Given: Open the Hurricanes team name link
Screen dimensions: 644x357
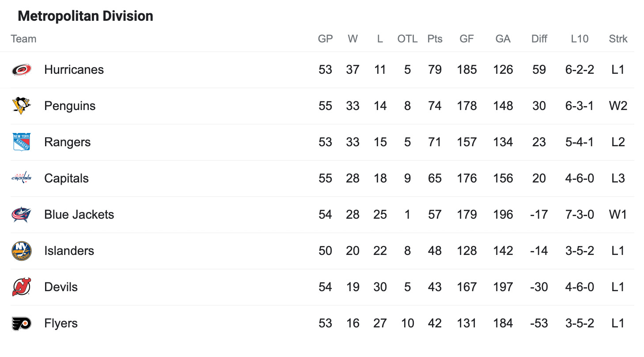Looking at the screenshot, I should (74, 70).
